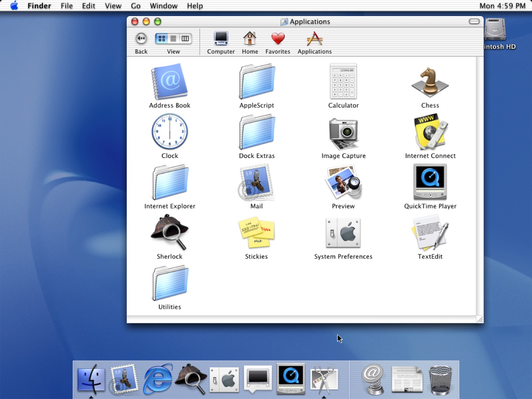532x399 pixels.
Task: Switch to column view
Action: [185, 38]
